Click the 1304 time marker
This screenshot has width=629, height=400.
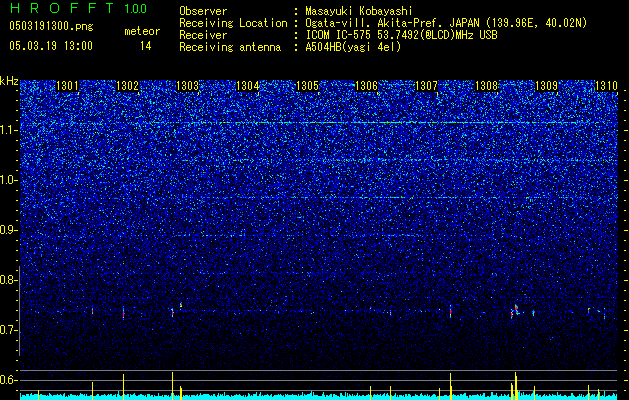(x=248, y=85)
